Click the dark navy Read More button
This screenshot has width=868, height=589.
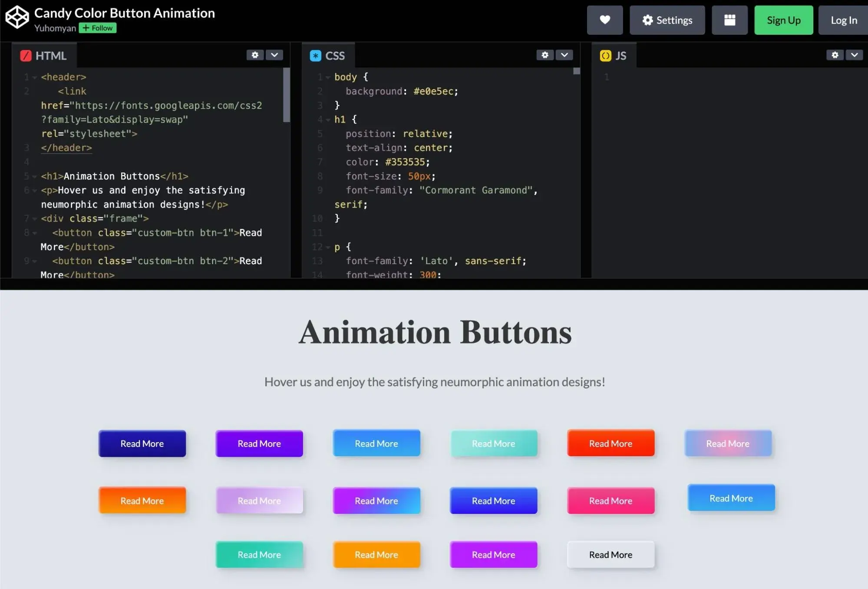pyautogui.click(x=142, y=443)
